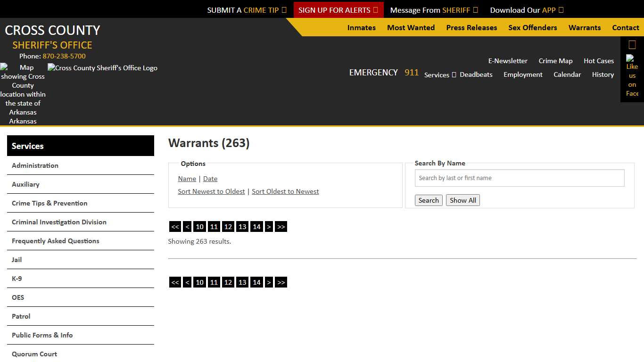Sort warrants by Name
The image size is (644, 362).
point(187,178)
